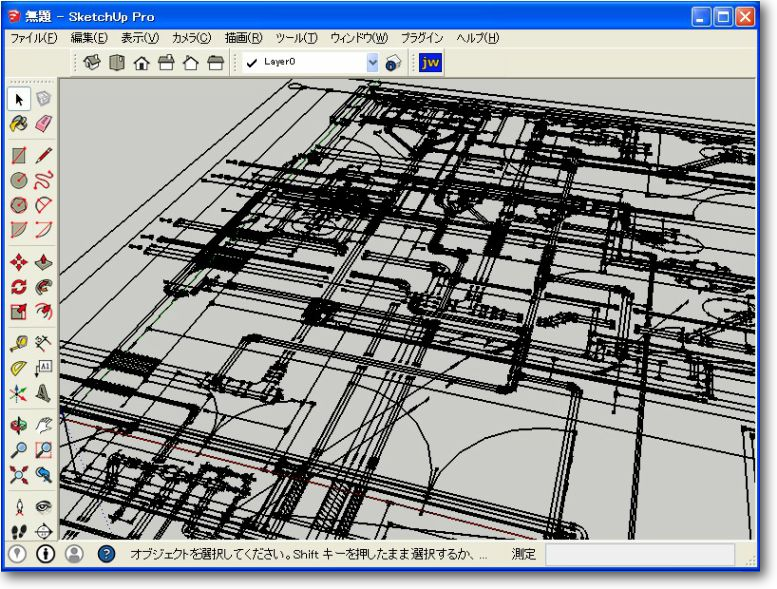The image size is (777, 589).
Task: Select the Dimension tool
Action: pyautogui.click(x=44, y=343)
